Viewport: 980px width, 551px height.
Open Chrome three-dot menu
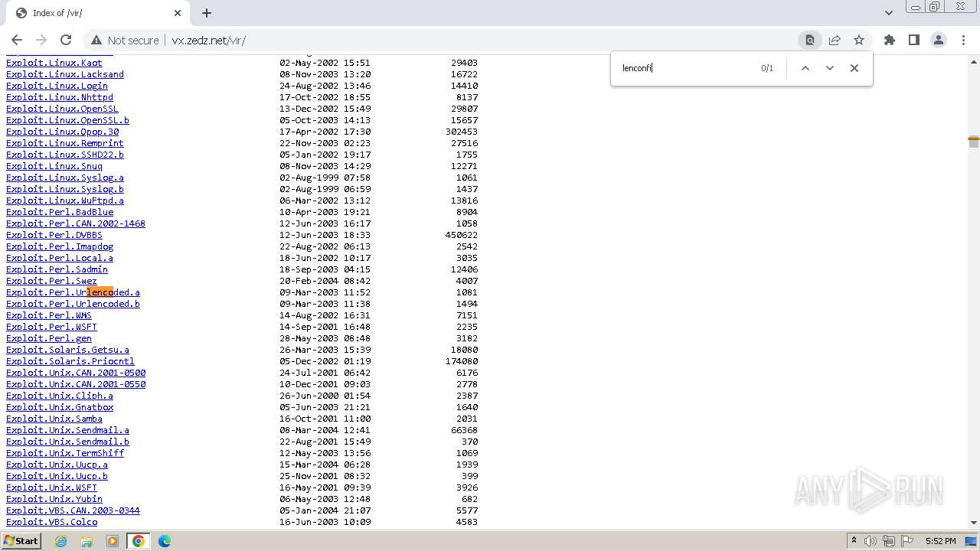coord(962,40)
